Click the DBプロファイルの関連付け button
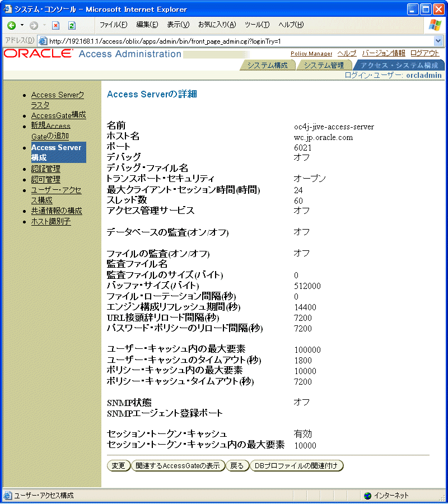This screenshot has height=504, width=448. (296, 465)
